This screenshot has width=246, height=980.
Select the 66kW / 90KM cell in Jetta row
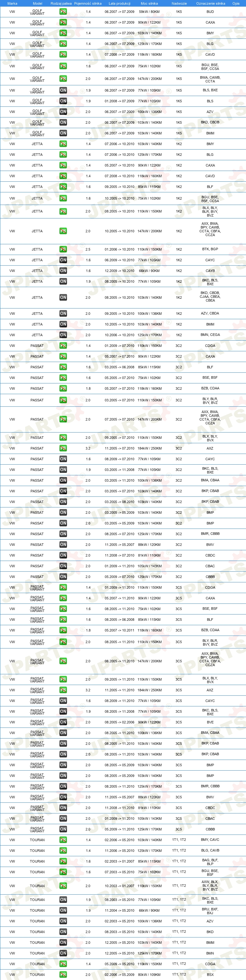tap(149, 271)
